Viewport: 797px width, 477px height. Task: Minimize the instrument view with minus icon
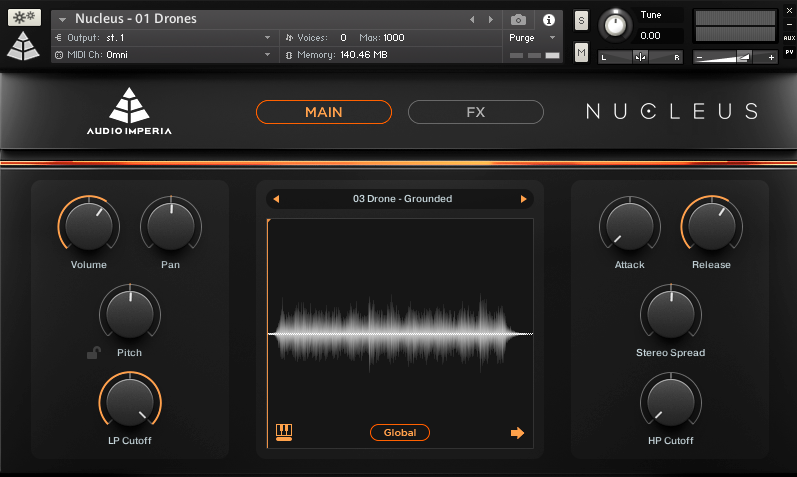789,24
